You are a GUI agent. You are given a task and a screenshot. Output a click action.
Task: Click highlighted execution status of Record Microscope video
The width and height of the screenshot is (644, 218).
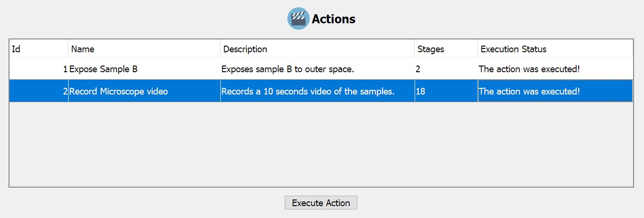point(529,91)
